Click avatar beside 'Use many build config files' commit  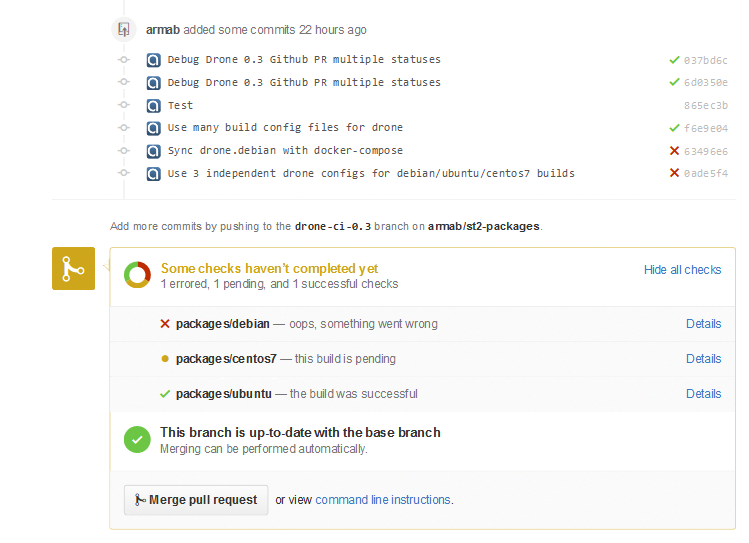(153, 128)
